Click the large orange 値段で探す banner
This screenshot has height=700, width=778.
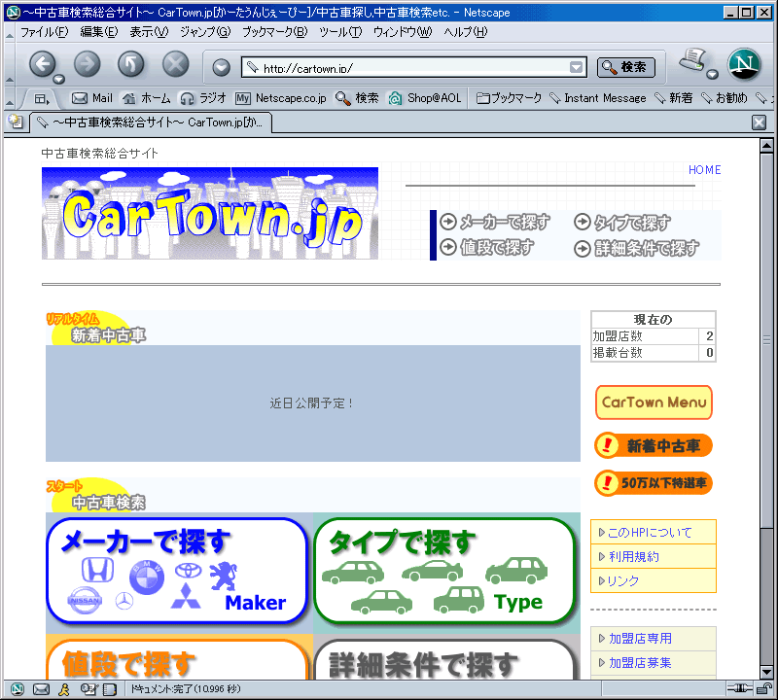[177, 659]
